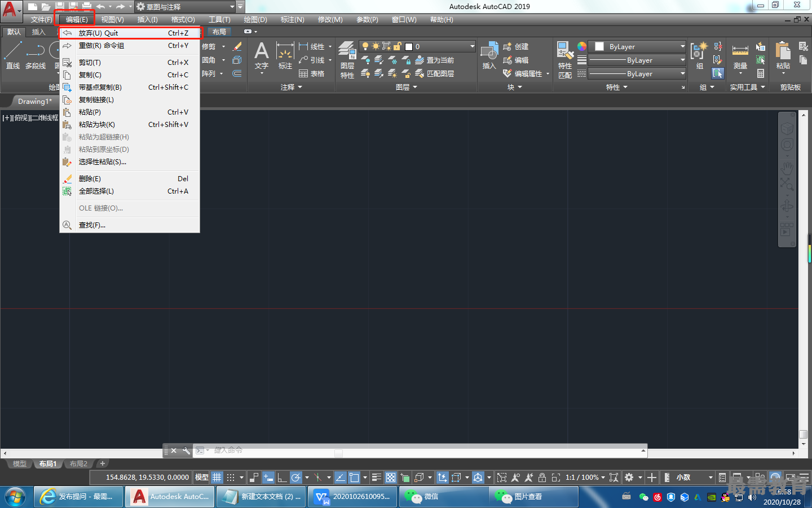Click the undo arrow in quick access toolbar
Viewport: 812px width, 508px height.
(x=100, y=7)
